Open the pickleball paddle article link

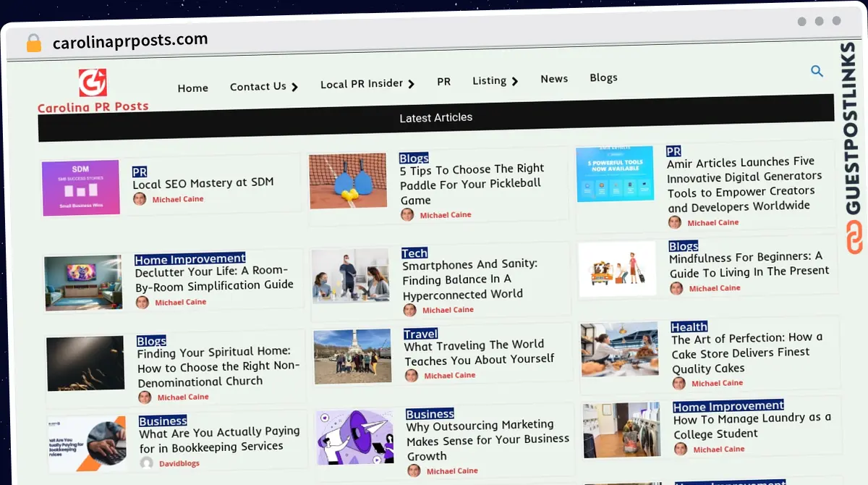pos(472,182)
